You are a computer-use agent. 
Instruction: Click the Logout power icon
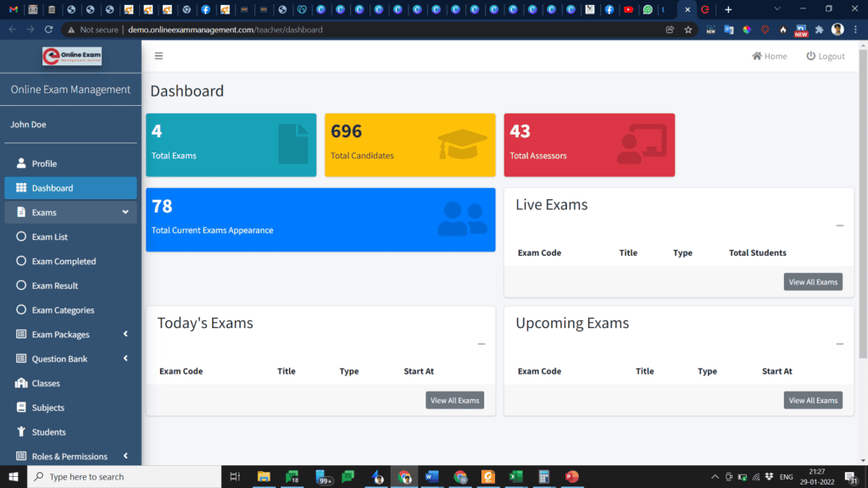pyautogui.click(x=810, y=56)
